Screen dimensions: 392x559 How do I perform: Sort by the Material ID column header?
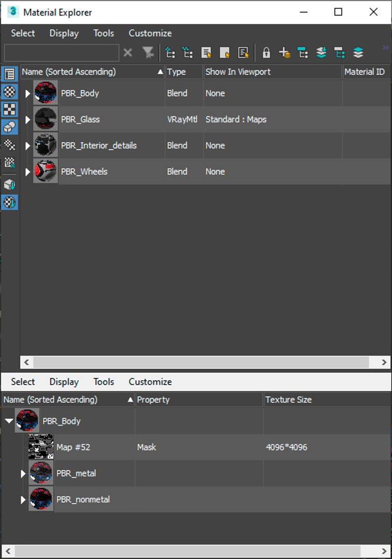click(x=367, y=72)
